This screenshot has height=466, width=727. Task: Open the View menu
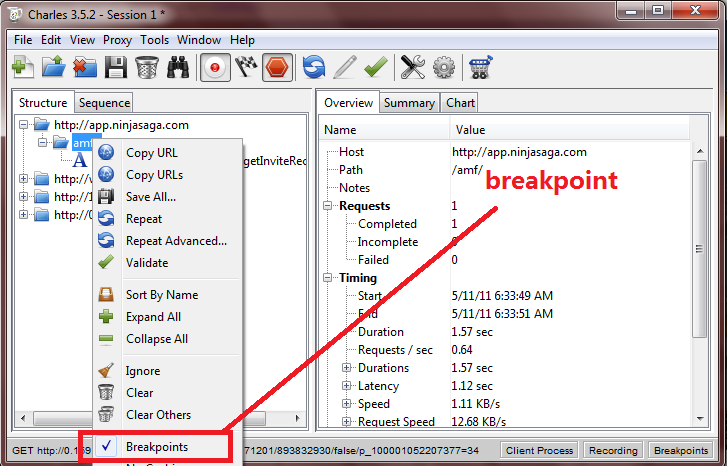pos(83,40)
